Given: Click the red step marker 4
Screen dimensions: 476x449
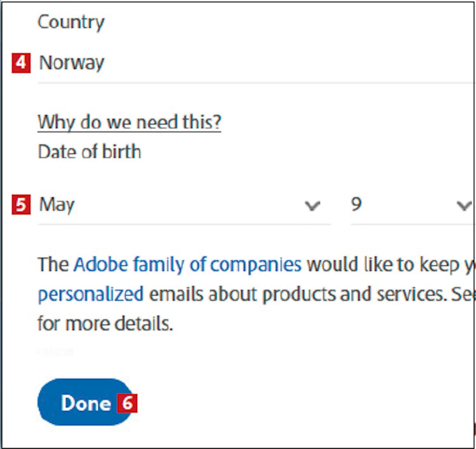Looking at the screenshot, I should coord(21,63).
